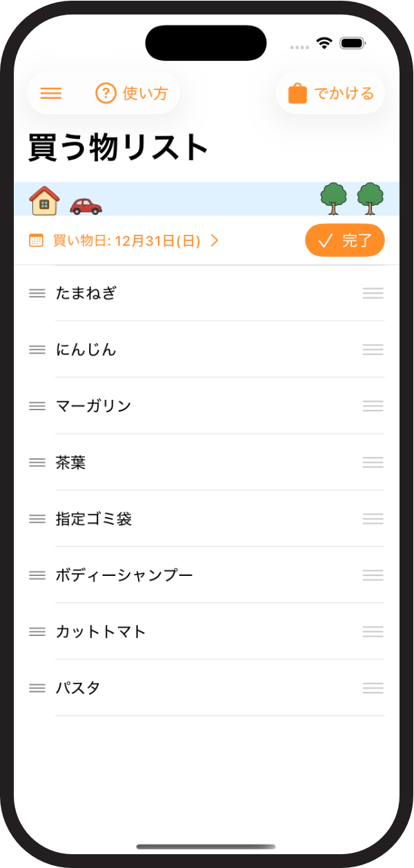
Task: Expand the date chevron after 12月31日(日)
Action: (215, 241)
